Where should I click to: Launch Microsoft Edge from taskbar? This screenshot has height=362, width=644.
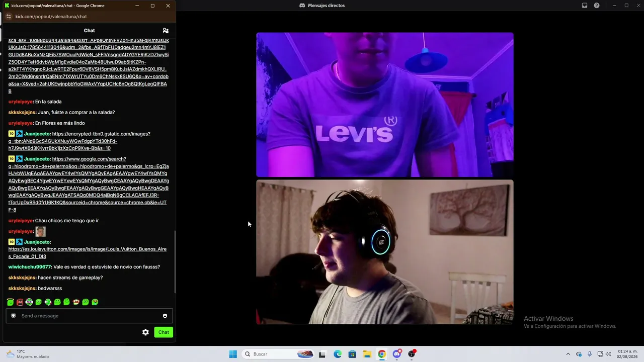338,354
